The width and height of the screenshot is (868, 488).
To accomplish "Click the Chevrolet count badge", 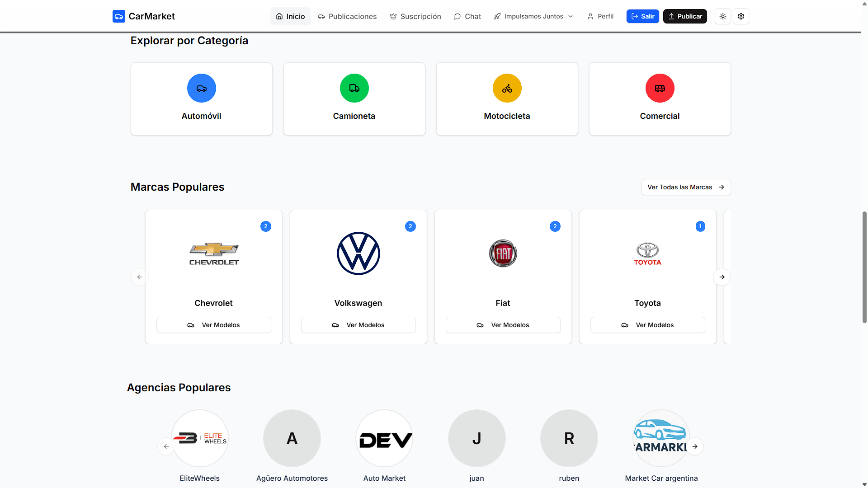I will pyautogui.click(x=266, y=226).
